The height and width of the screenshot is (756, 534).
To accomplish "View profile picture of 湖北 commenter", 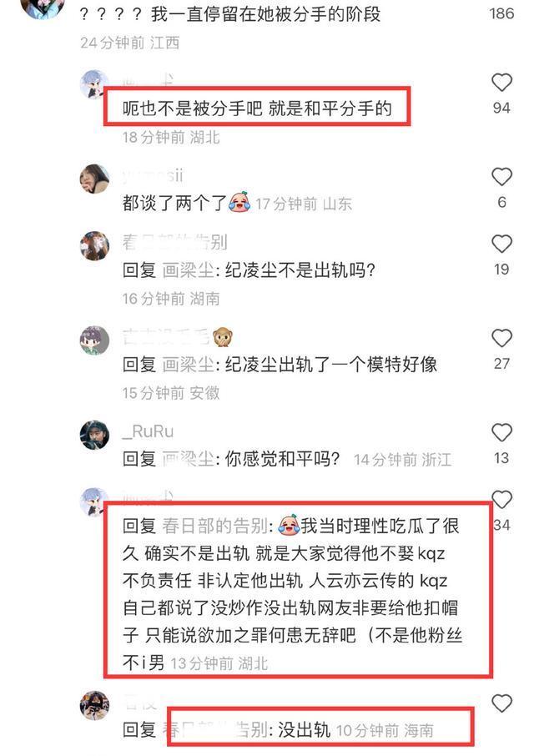I will click(x=94, y=83).
